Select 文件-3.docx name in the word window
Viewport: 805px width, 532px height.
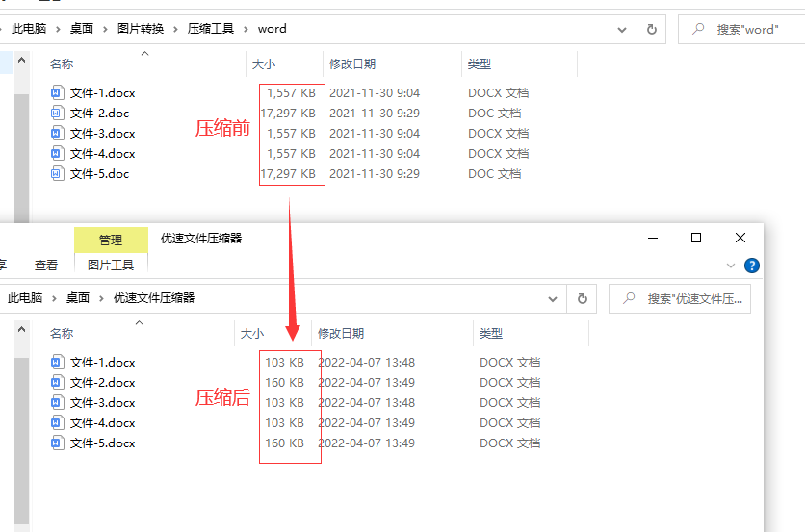point(103,134)
